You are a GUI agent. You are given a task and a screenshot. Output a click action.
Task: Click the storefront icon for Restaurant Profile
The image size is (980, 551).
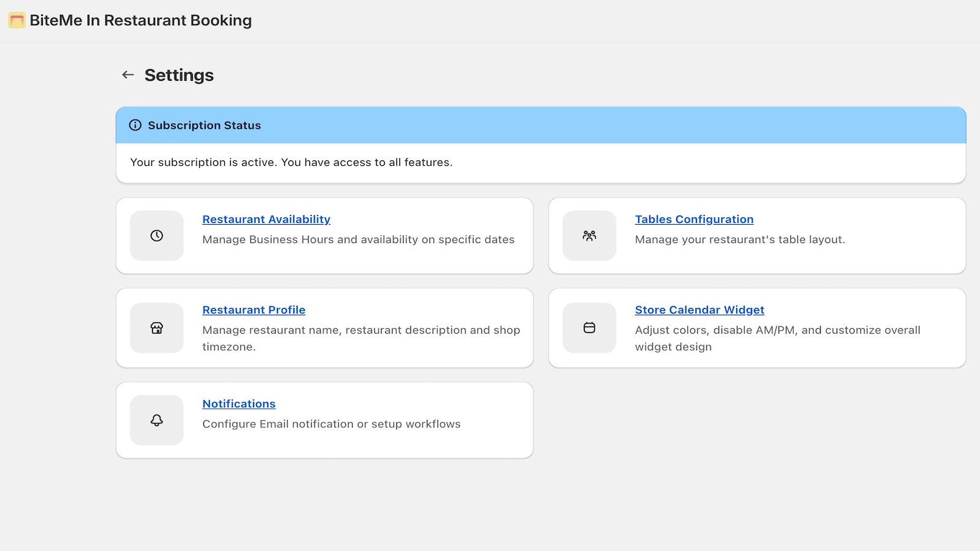[x=157, y=328]
